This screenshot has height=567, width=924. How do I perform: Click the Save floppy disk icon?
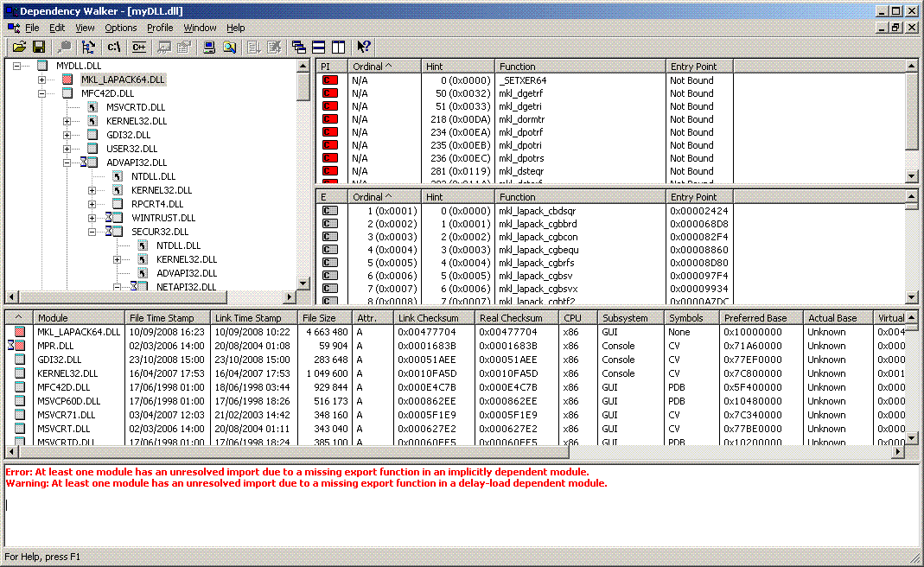click(39, 47)
